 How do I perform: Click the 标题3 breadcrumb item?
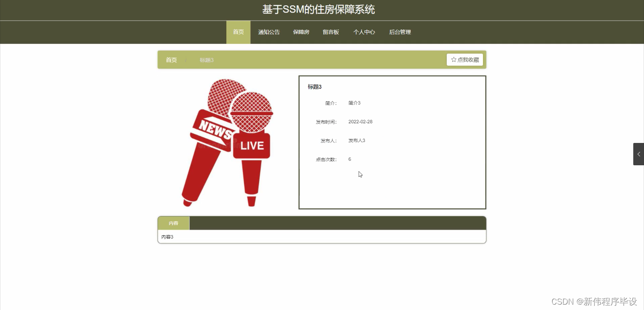[207, 60]
